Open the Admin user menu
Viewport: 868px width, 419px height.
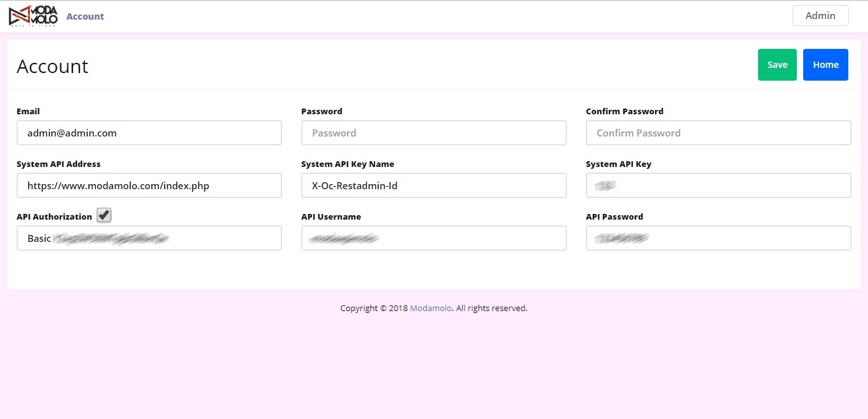[820, 16]
